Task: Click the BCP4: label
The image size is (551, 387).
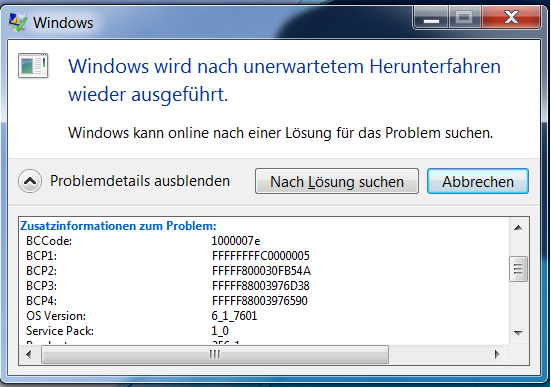Action: [41, 301]
